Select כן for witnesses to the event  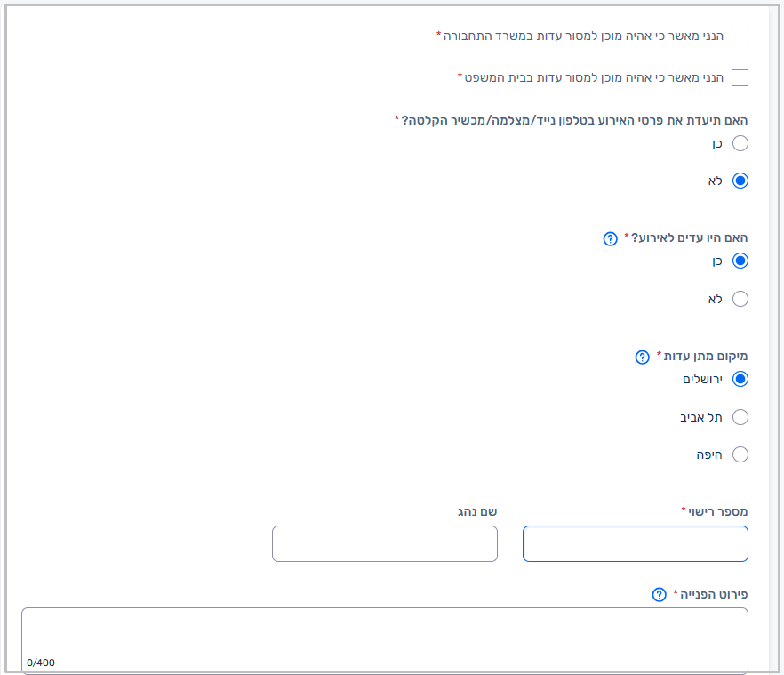(740, 261)
